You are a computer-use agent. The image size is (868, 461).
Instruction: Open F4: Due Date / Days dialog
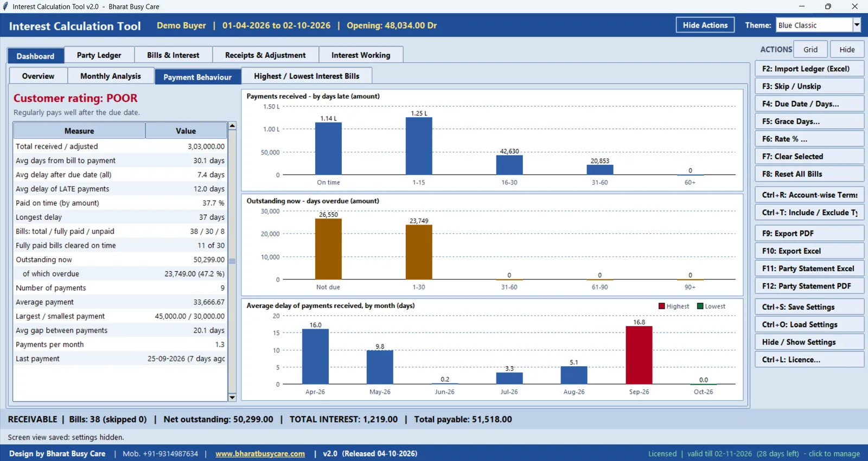pyautogui.click(x=809, y=104)
